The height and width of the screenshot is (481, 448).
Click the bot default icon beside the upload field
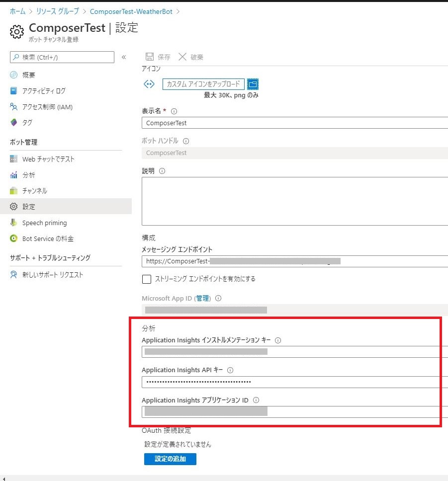click(x=149, y=84)
